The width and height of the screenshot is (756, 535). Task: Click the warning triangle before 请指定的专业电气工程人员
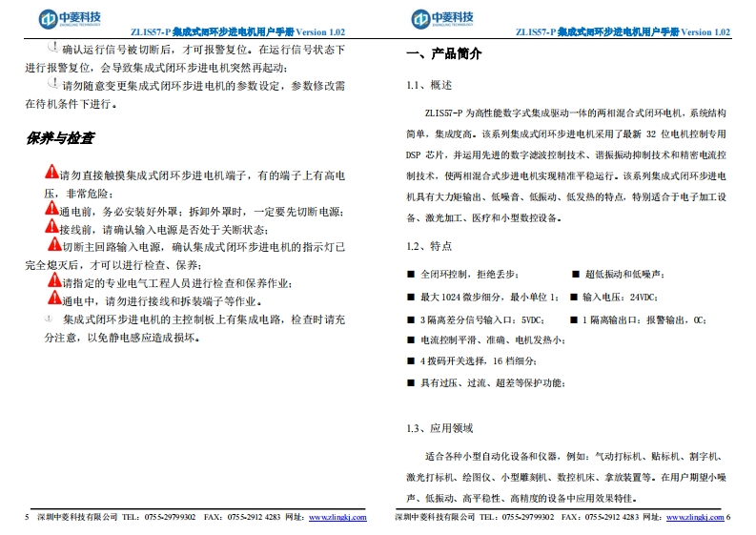click(x=53, y=281)
